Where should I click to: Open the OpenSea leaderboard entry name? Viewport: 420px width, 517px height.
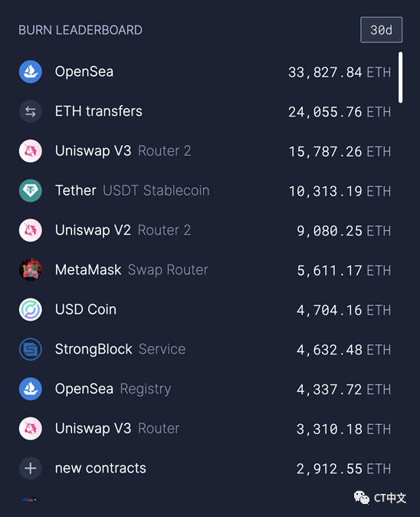tap(84, 71)
